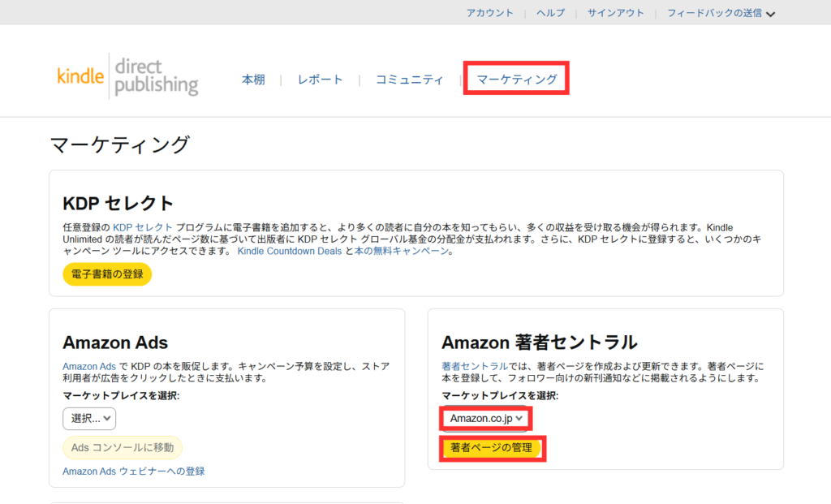Open the 選択... marketplace dropdown for Amazon Ads
Screen dimensions: 831x504
pyautogui.click(x=89, y=418)
